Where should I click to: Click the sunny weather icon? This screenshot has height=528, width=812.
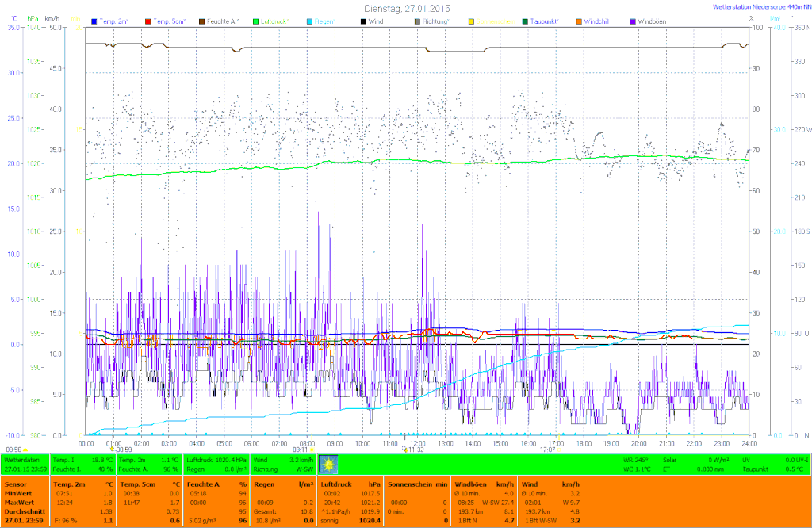coord(327,465)
